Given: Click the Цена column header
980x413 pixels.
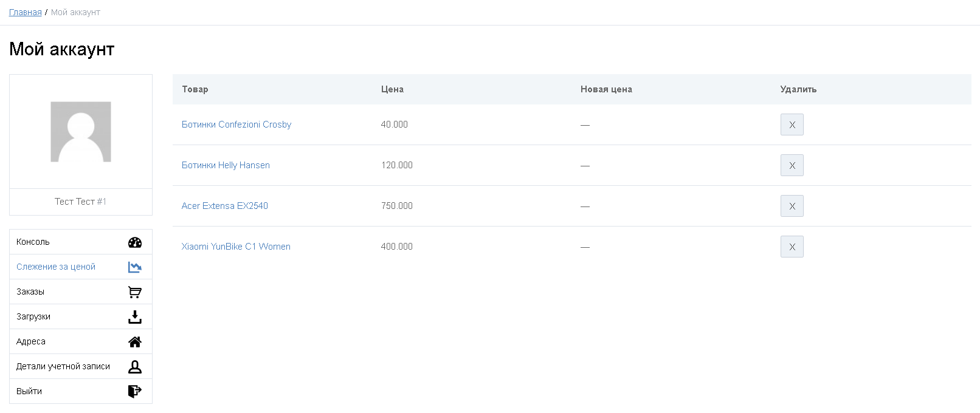Looking at the screenshot, I should [x=392, y=89].
